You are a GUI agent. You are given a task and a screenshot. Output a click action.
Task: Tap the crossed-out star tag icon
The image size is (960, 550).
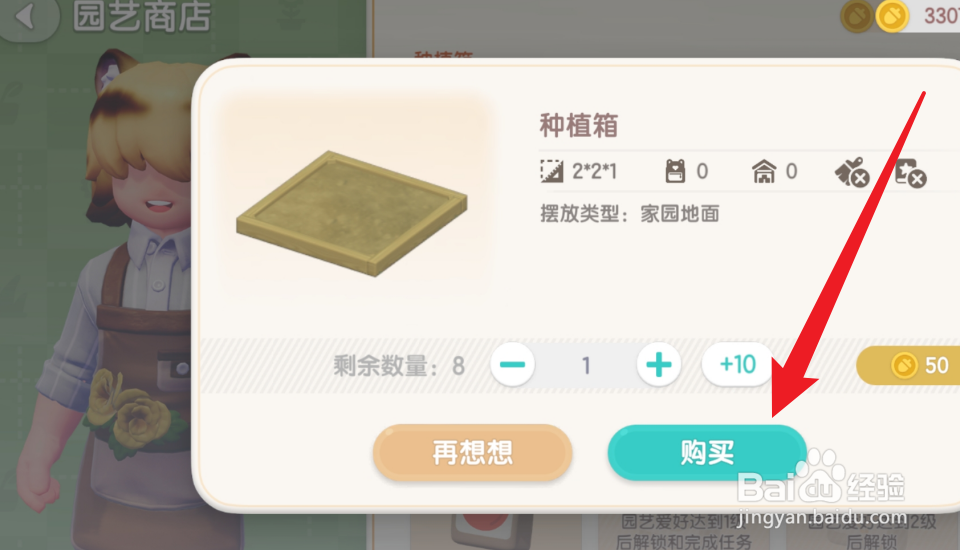(x=910, y=173)
